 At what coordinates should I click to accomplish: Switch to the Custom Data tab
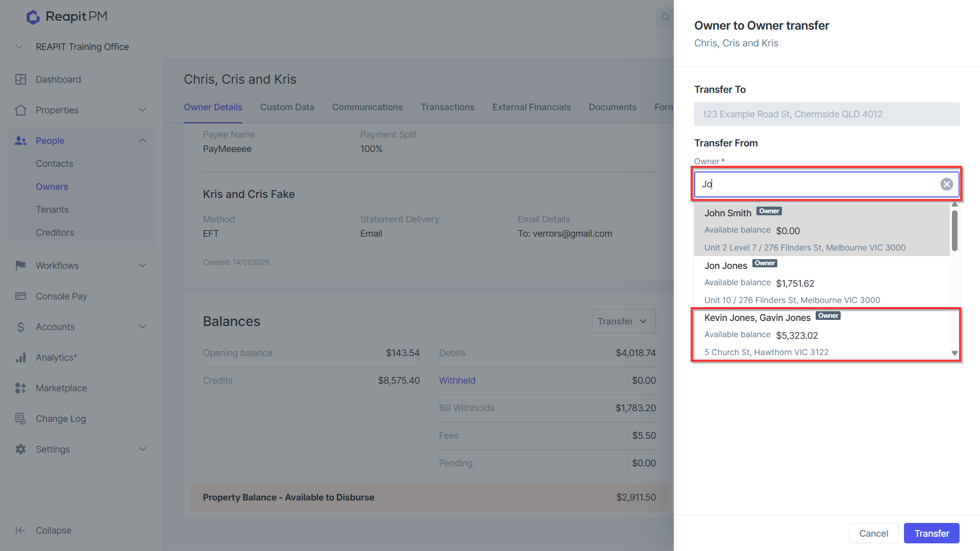click(x=287, y=107)
